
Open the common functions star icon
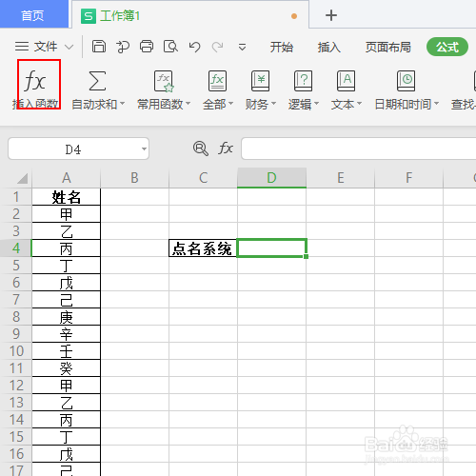[164, 81]
